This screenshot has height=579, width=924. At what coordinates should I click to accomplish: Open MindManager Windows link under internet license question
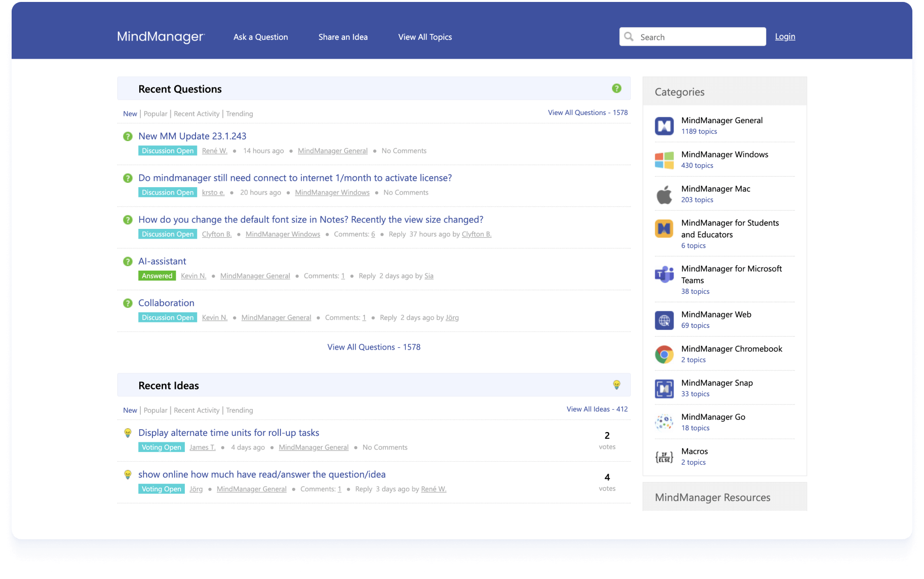(332, 193)
